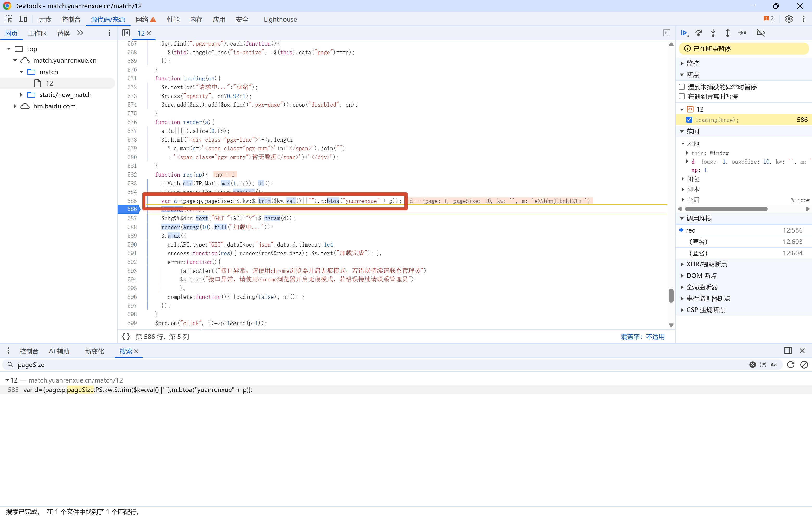Uncheck the loading(true) breakpoint at line 586
The image size is (812, 516).
pyautogui.click(x=689, y=120)
